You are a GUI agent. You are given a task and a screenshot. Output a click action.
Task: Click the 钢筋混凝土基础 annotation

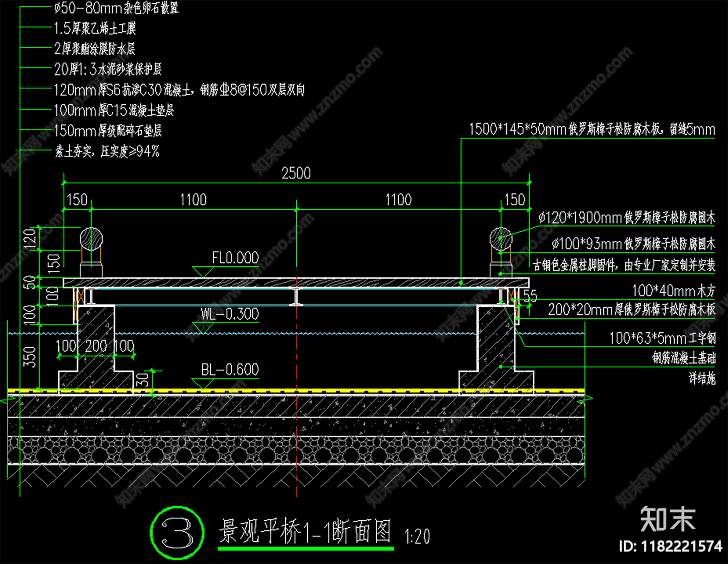point(684,358)
